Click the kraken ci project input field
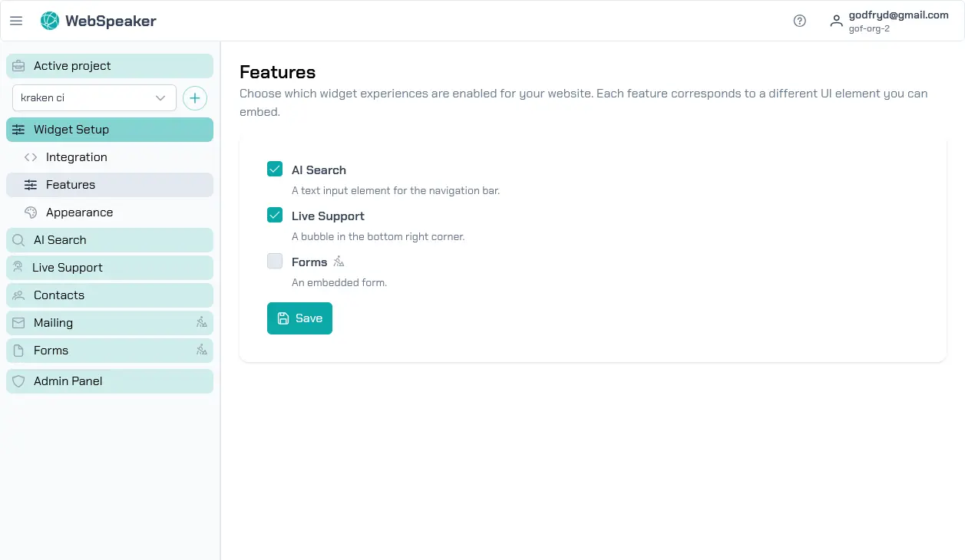 coord(84,98)
